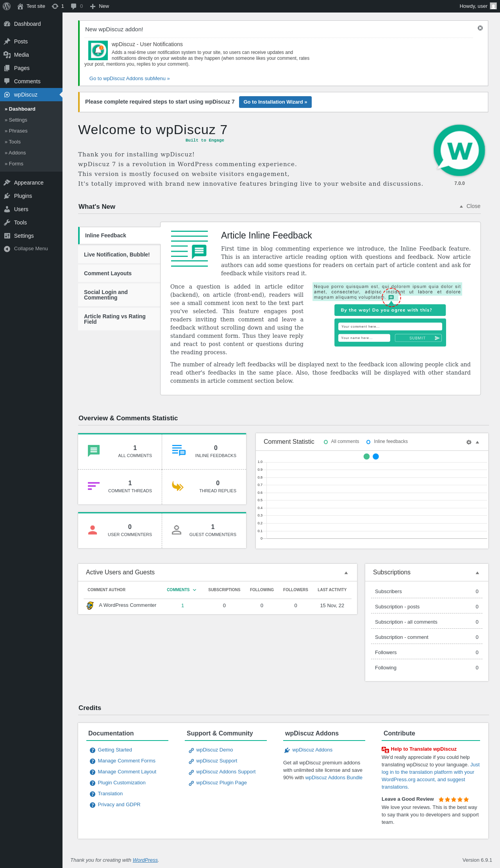Open Comment Statistic gear settings
This screenshot has width=500, height=868.
click(469, 442)
